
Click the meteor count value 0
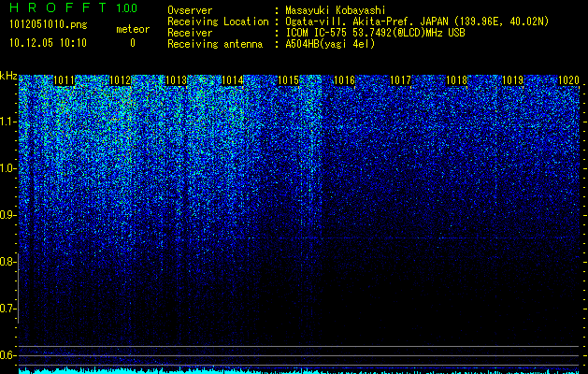[x=133, y=43]
